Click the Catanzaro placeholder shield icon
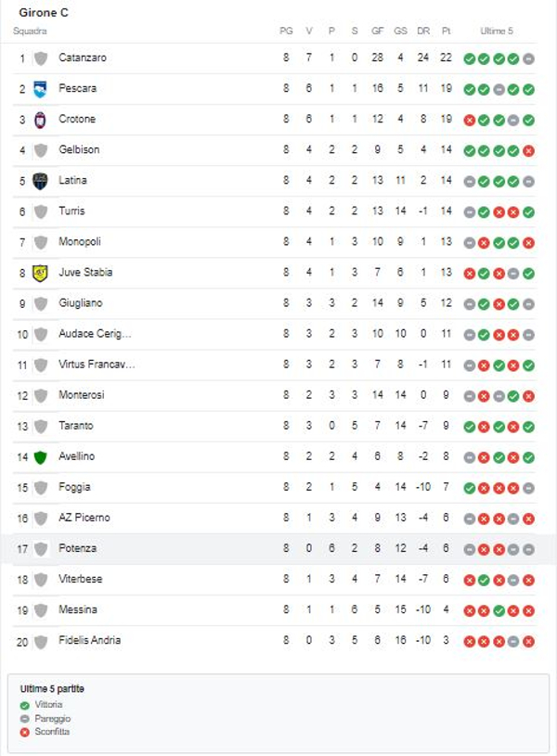This screenshot has width=557, height=756. click(x=40, y=58)
